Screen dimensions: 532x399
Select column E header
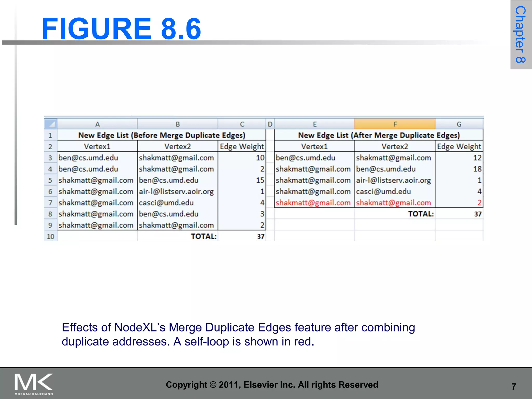click(315, 124)
